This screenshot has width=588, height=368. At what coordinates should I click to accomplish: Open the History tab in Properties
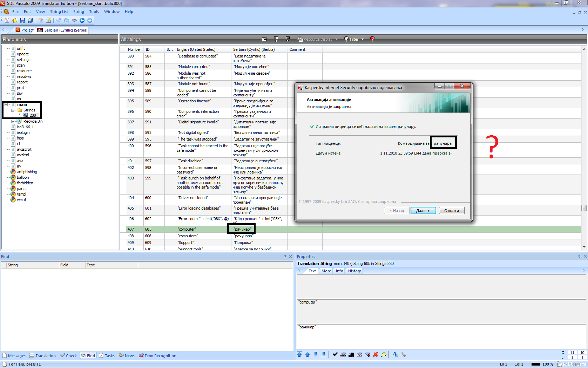(x=354, y=271)
